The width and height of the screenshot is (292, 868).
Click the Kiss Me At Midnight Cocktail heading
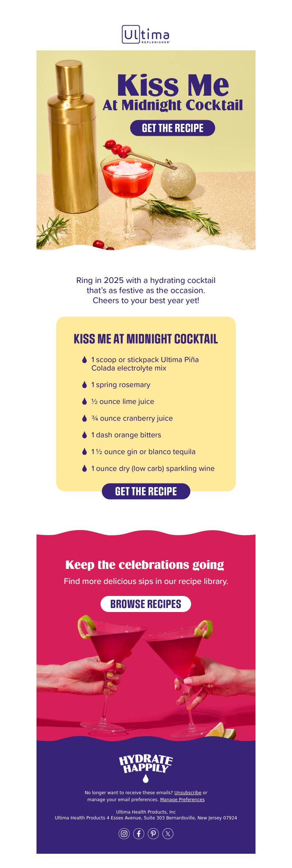(146, 339)
